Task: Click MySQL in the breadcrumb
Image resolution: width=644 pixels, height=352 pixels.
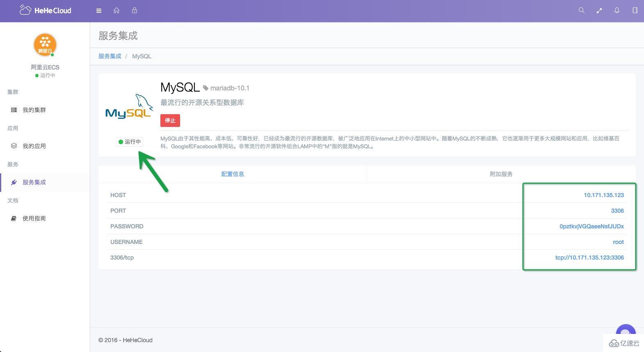Action: (x=142, y=56)
